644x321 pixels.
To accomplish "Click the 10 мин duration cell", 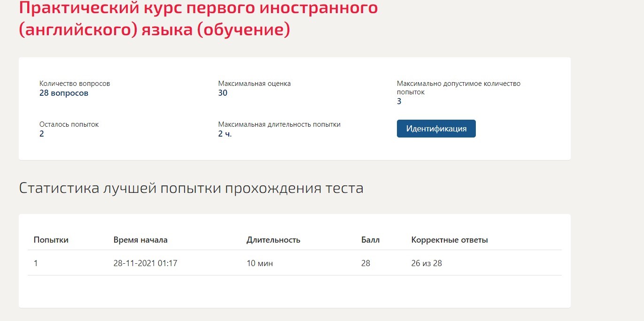I will pyautogui.click(x=260, y=263).
